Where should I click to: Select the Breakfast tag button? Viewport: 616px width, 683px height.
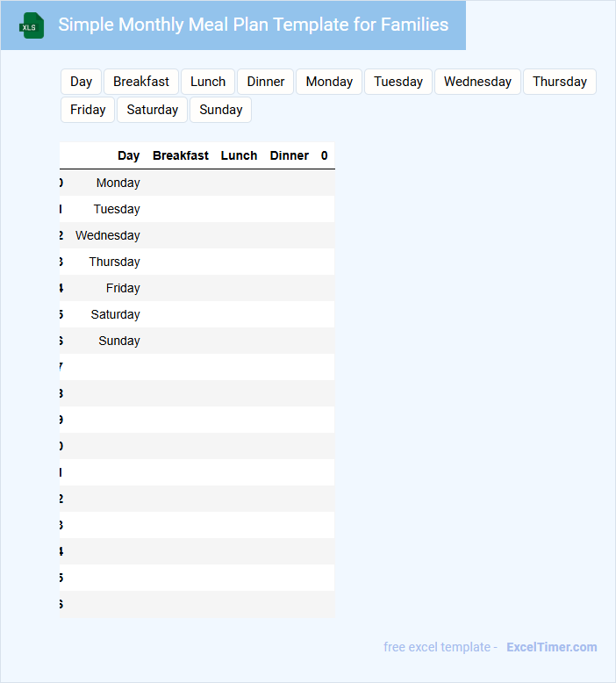tap(141, 82)
